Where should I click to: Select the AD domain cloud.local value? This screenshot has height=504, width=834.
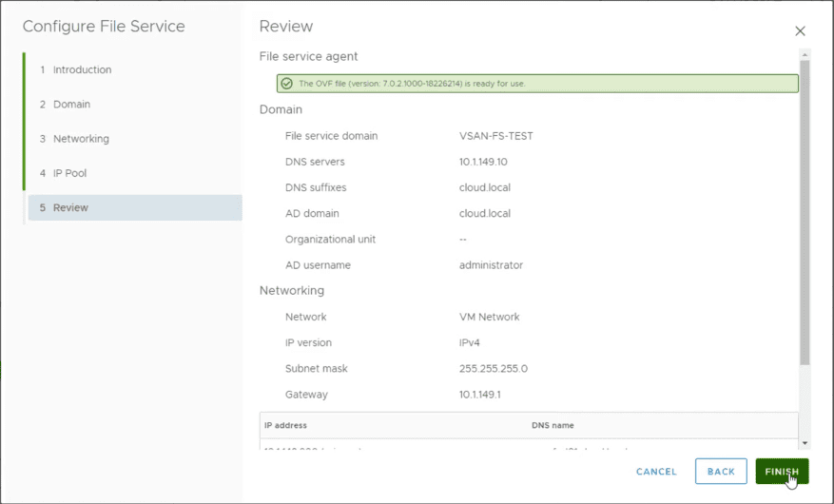pyautogui.click(x=485, y=213)
